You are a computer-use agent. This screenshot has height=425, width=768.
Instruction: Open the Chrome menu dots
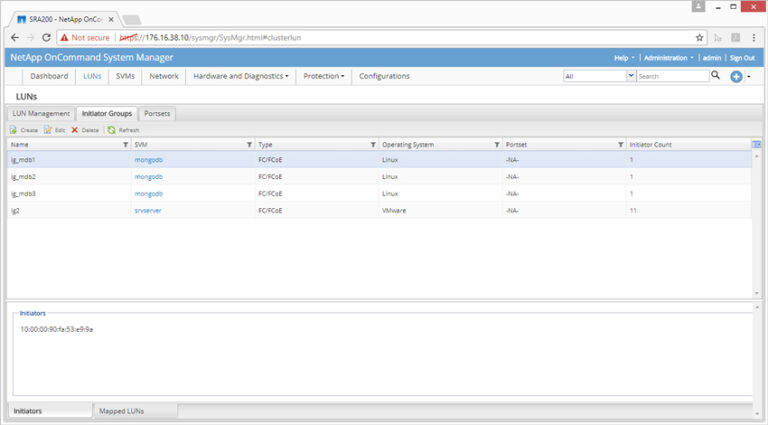[754, 38]
